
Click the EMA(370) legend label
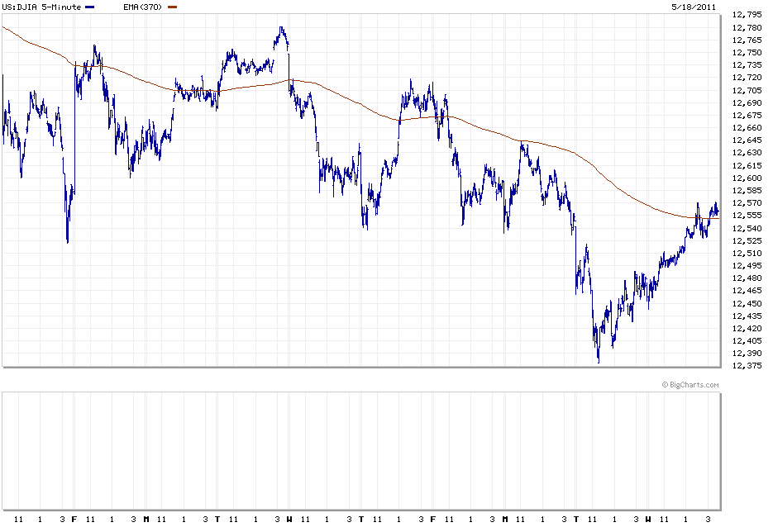[x=142, y=7]
